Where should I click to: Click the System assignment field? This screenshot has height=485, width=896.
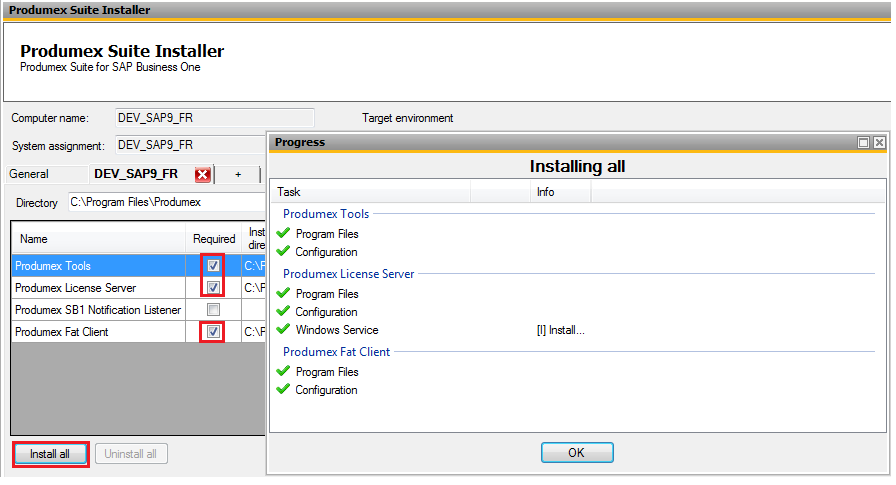pyautogui.click(x=190, y=145)
